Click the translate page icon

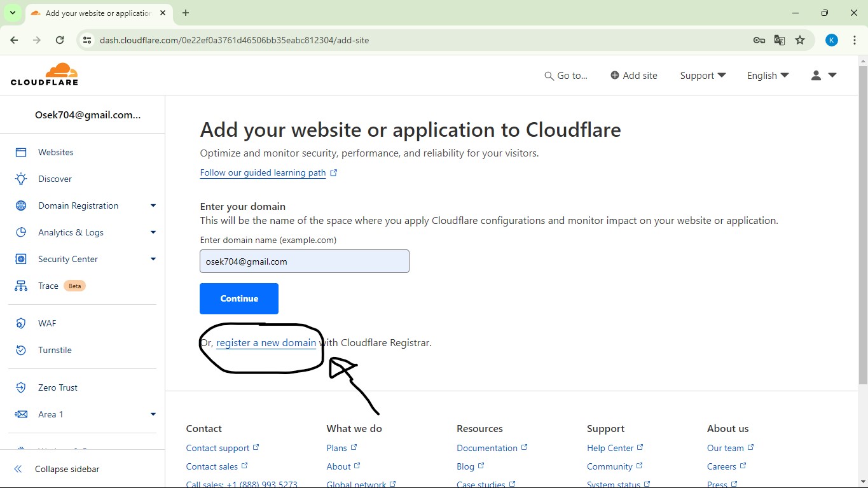pos(780,40)
